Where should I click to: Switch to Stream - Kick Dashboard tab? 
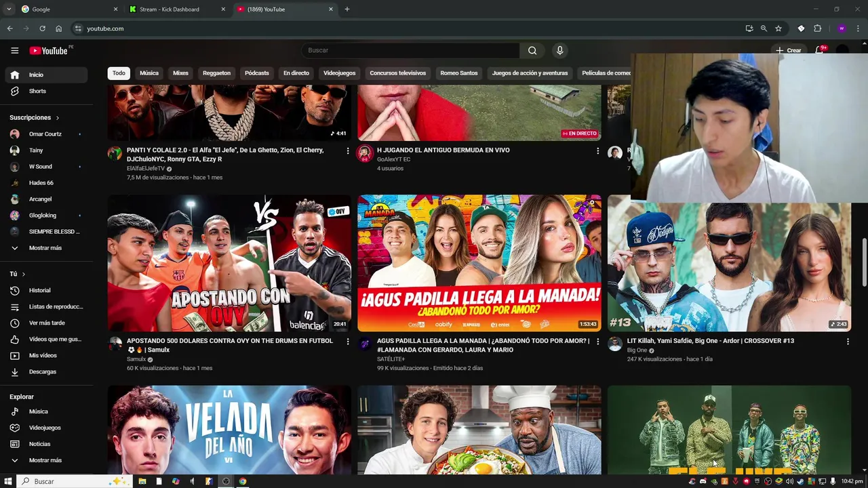pyautogui.click(x=176, y=9)
